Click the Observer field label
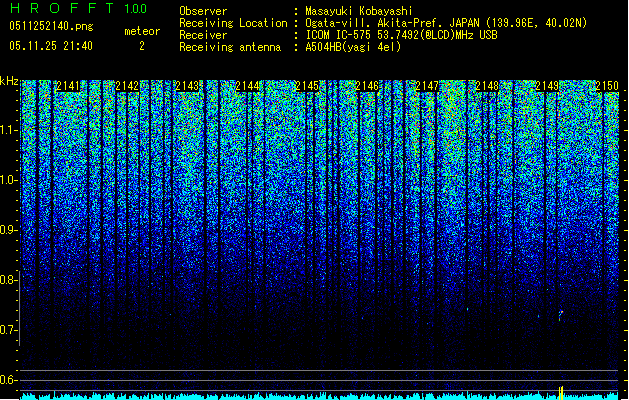This screenshot has width=629, height=400. 203,11
